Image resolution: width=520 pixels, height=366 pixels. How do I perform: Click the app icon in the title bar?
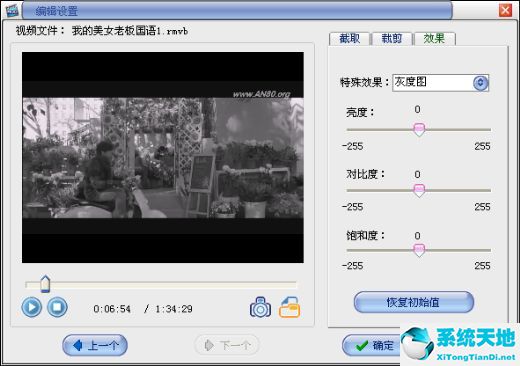click(12, 11)
